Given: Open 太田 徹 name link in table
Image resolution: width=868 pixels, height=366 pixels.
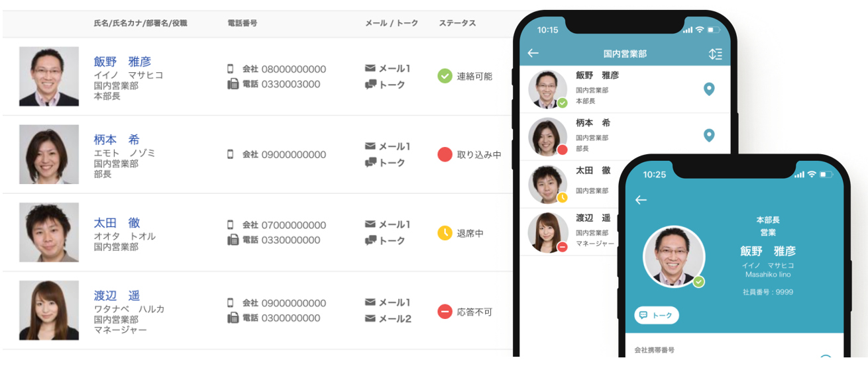Looking at the screenshot, I should point(117,223).
